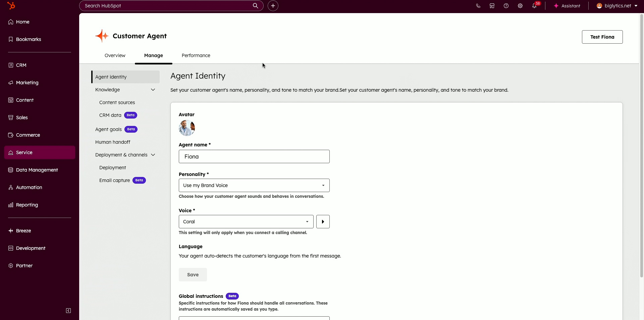Collapse the left navigation sidebar
Screen dimensions: 644x320
pyautogui.click(x=68, y=311)
